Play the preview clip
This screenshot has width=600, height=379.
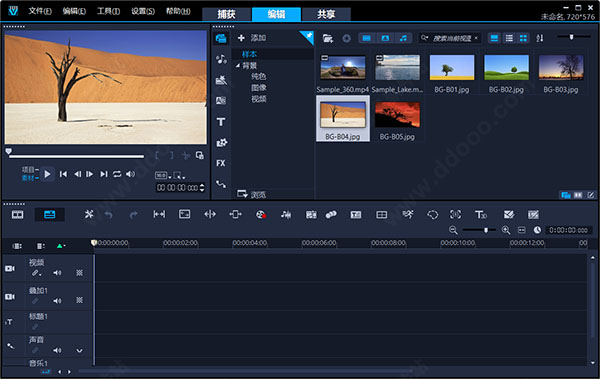click(47, 174)
